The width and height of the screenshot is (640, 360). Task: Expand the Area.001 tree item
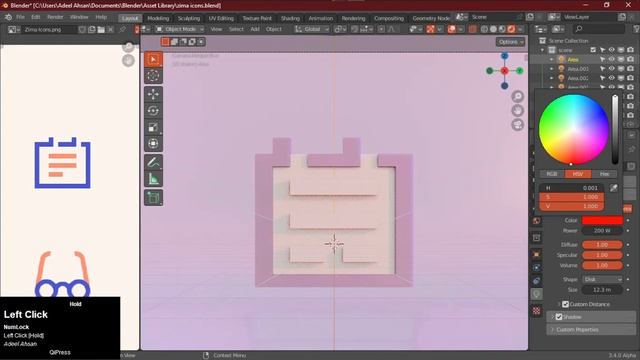(551, 69)
